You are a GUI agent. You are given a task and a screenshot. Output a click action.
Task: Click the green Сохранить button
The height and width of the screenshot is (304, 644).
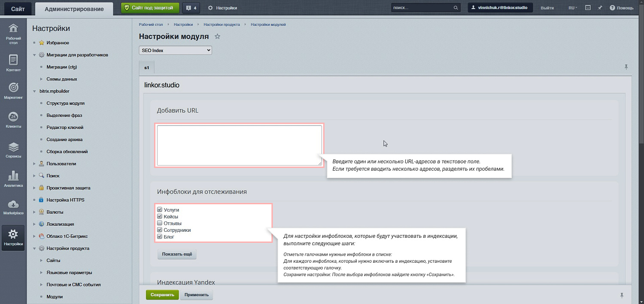(x=162, y=295)
